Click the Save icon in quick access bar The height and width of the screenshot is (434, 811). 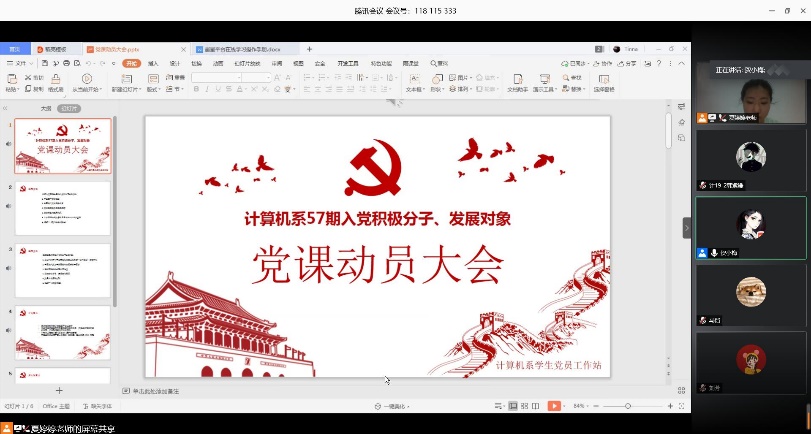(x=45, y=63)
